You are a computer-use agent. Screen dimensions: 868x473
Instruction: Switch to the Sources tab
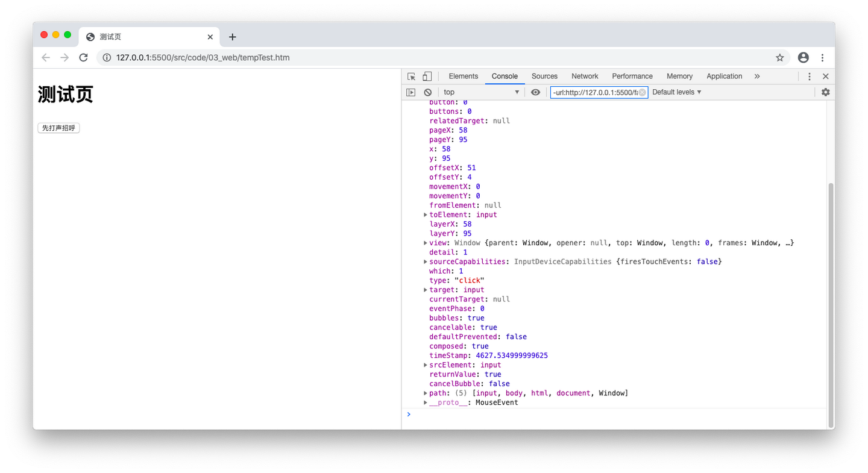pyautogui.click(x=544, y=77)
